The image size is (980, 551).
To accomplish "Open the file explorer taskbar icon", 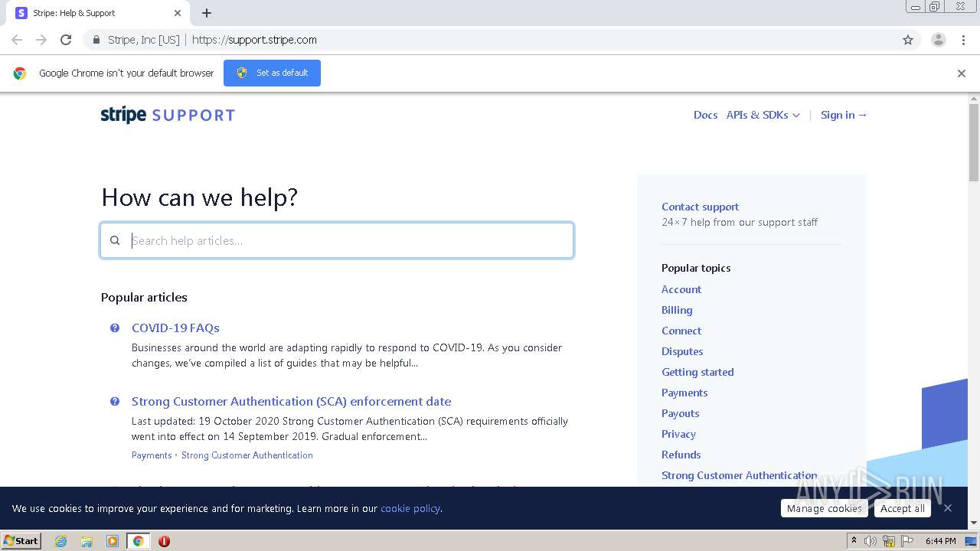I will click(x=87, y=541).
